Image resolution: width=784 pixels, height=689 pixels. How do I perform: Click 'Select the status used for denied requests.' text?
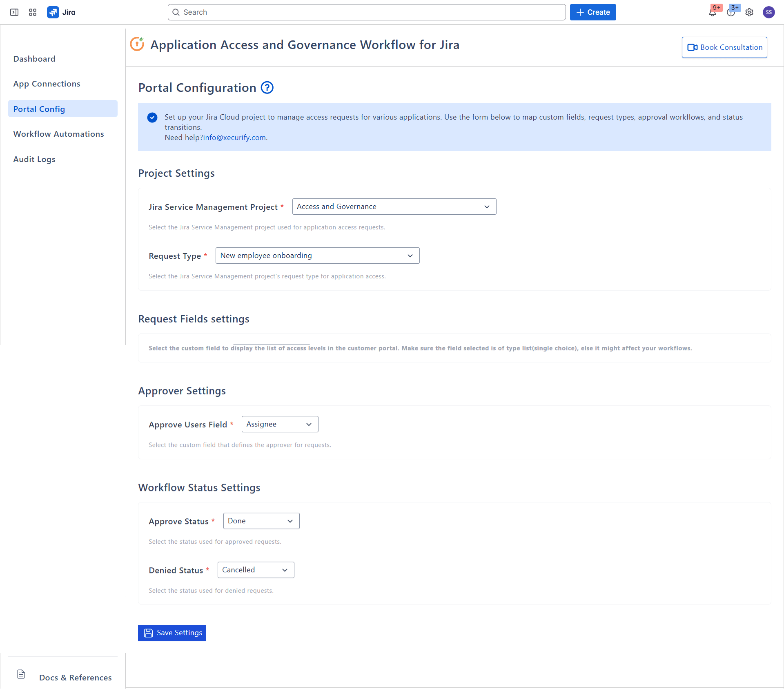tap(211, 591)
